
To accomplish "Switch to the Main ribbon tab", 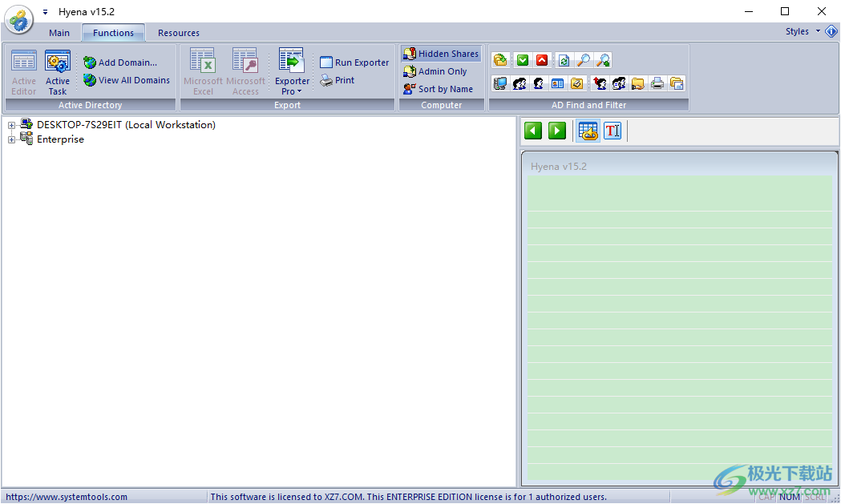I will pyautogui.click(x=59, y=33).
